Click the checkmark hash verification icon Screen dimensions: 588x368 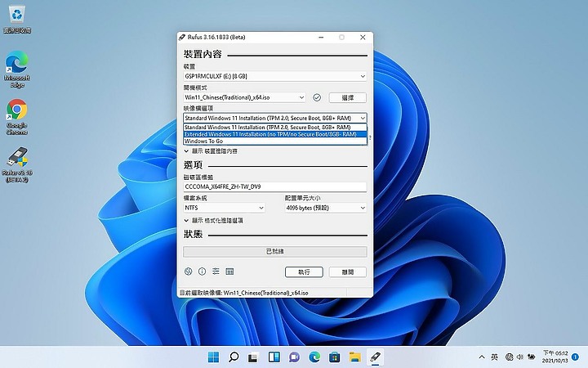pos(317,97)
